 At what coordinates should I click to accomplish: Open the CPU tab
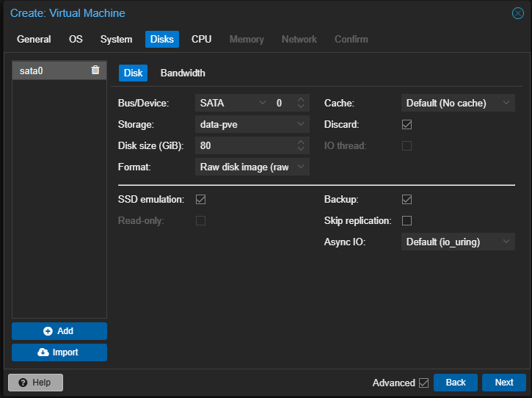[201, 40]
